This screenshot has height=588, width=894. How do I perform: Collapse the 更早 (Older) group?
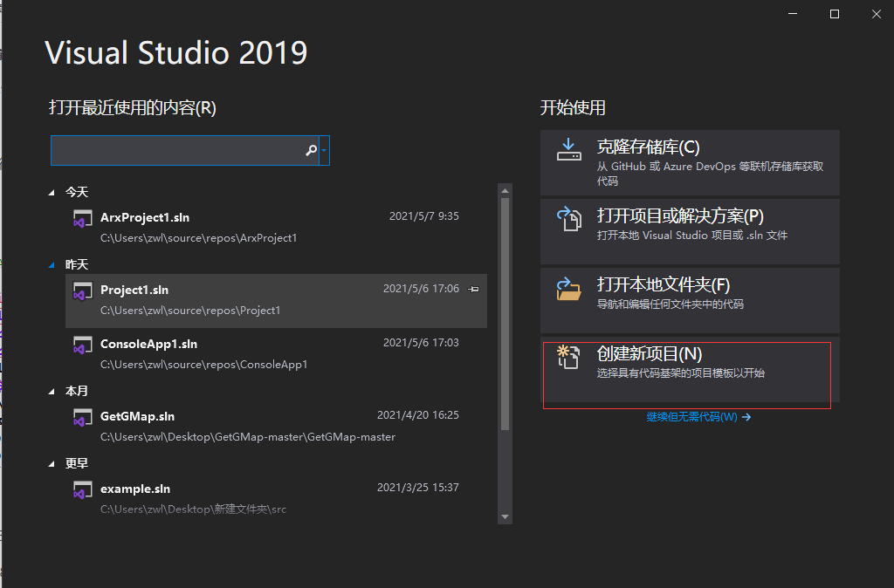click(50, 463)
